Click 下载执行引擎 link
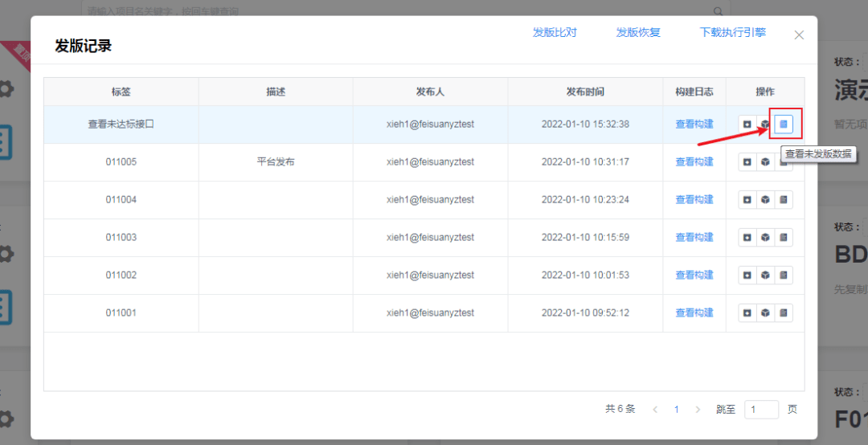Viewport: 868px width, 445px height. (733, 32)
